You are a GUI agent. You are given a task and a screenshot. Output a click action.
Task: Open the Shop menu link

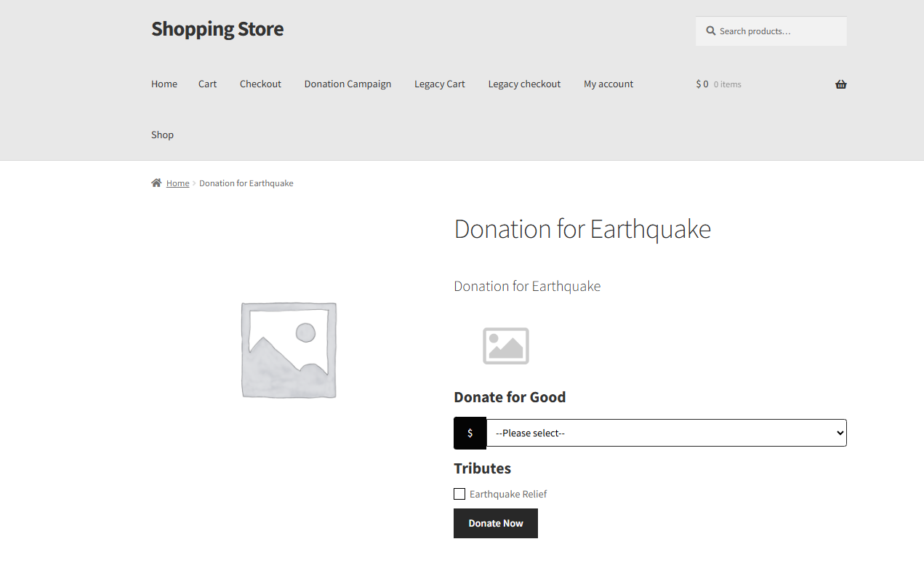tap(162, 135)
